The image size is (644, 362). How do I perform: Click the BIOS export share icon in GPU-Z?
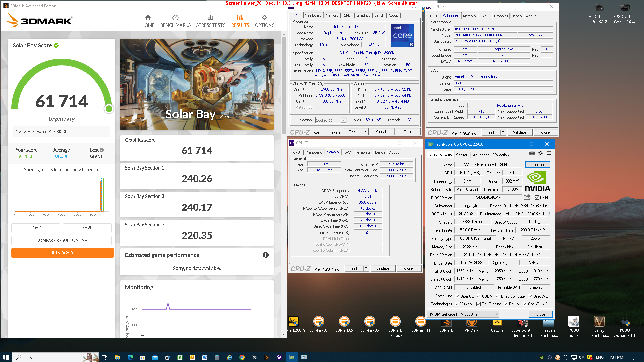pyautogui.click(x=527, y=197)
